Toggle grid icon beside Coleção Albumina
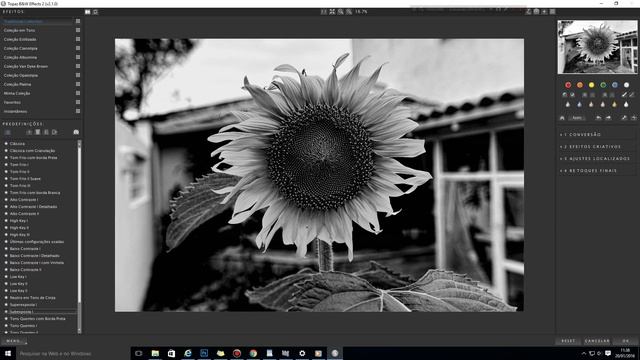The height and width of the screenshot is (360, 640). tap(78, 57)
